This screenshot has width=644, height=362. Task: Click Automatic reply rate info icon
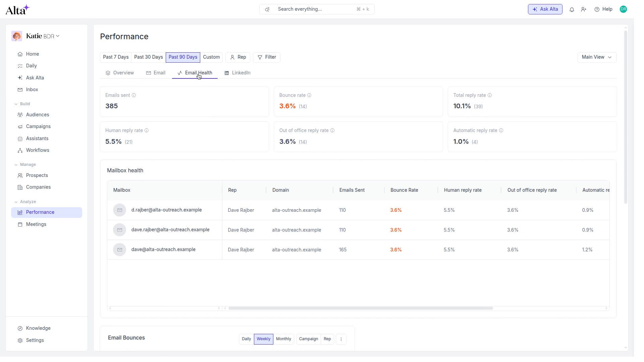click(501, 130)
